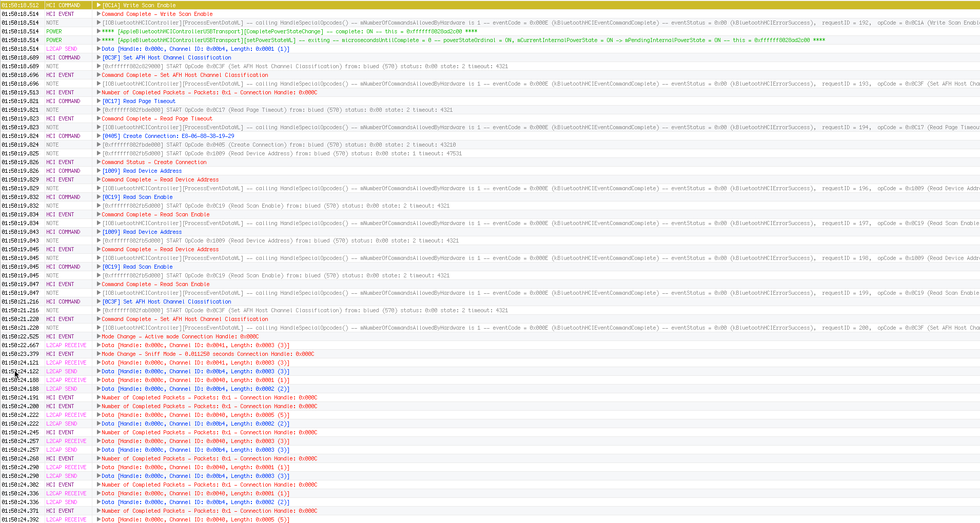Select Data text of 01:50:24.290 L2CAP SEND row
The image size is (980, 523).
pos(195,476)
